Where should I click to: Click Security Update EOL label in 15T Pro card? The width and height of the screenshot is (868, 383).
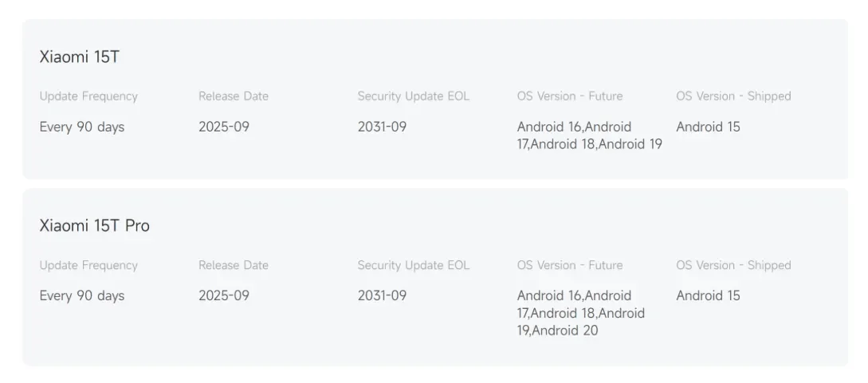[413, 266]
